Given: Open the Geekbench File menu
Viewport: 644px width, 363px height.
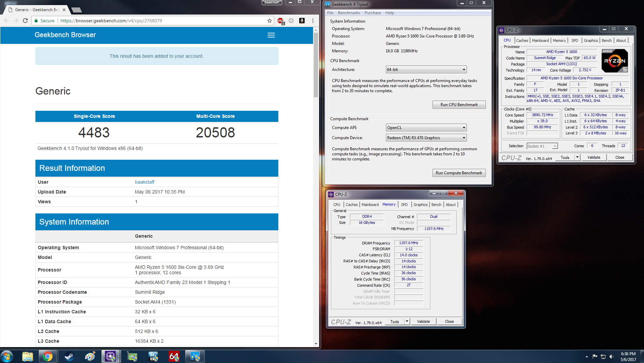Looking at the screenshot, I should (x=330, y=13).
